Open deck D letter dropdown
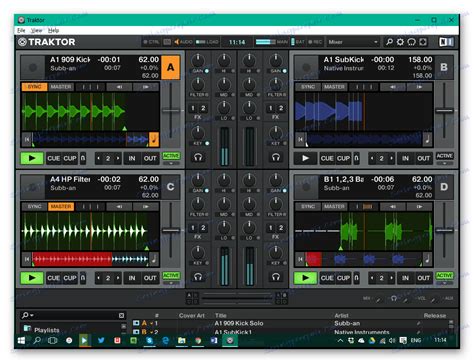 tap(444, 187)
